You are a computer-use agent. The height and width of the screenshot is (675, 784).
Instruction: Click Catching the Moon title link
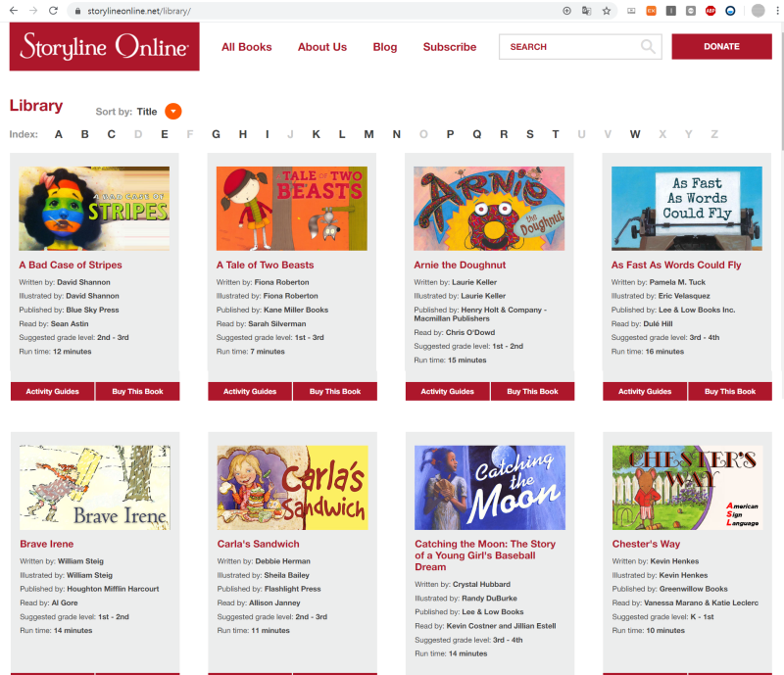pos(485,555)
